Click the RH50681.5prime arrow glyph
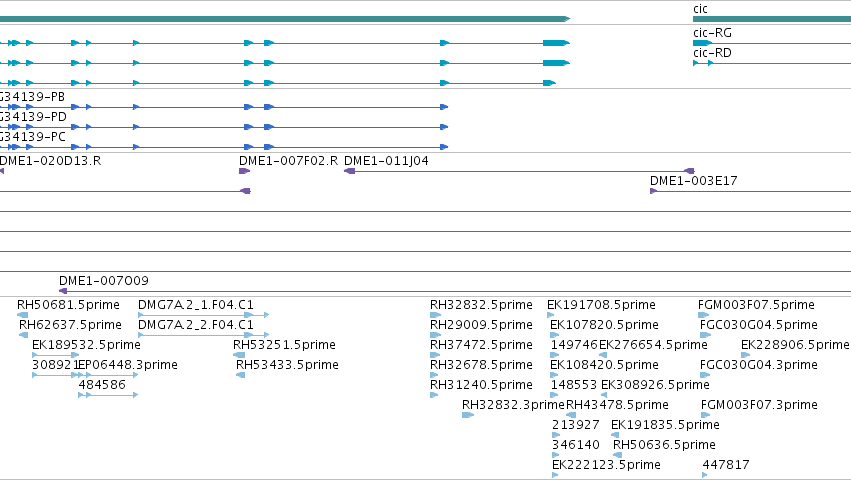The image size is (851, 480). click(x=22, y=315)
